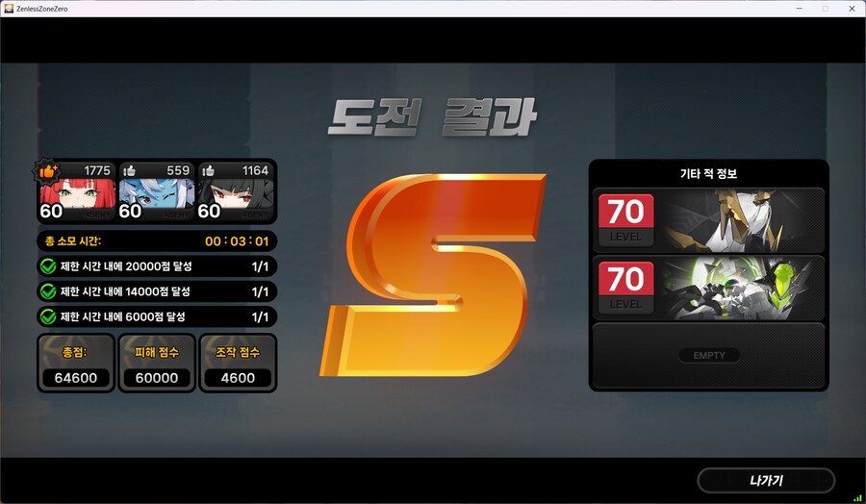Click the green check for 14000점 goal
Image resolution: width=866 pixels, height=504 pixels.
(x=48, y=291)
